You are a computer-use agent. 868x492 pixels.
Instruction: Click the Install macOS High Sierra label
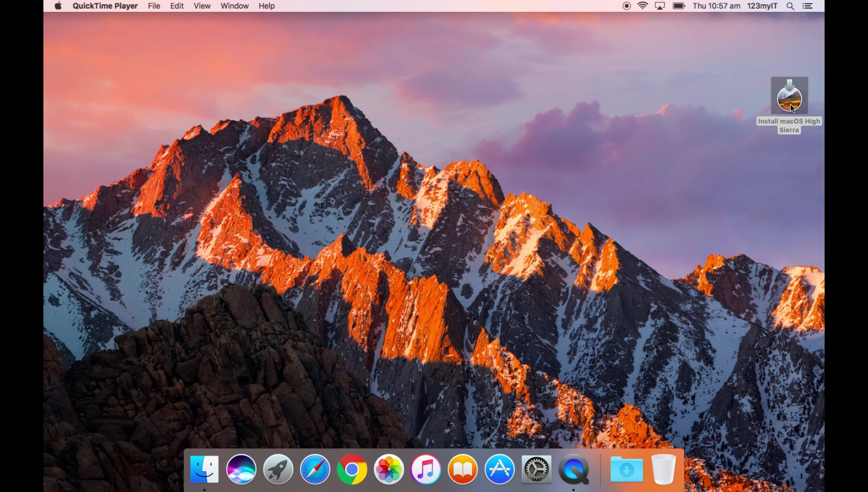click(x=789, y=125)
